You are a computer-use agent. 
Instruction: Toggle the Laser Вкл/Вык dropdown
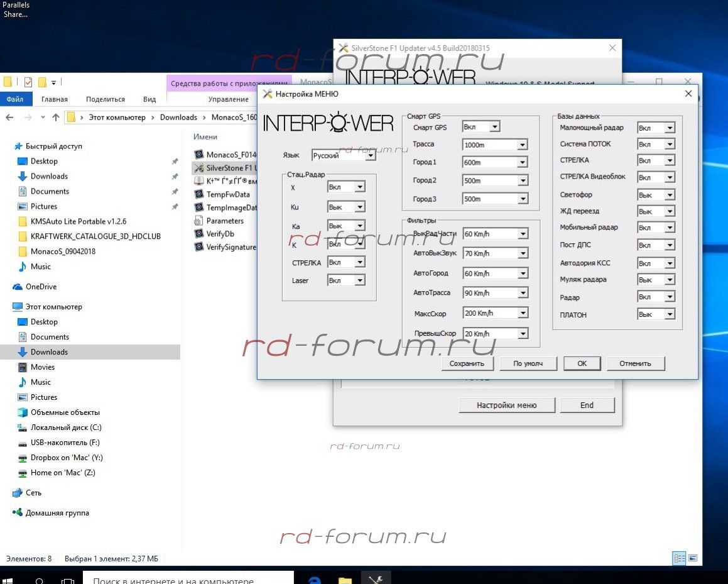pos(359,281)
